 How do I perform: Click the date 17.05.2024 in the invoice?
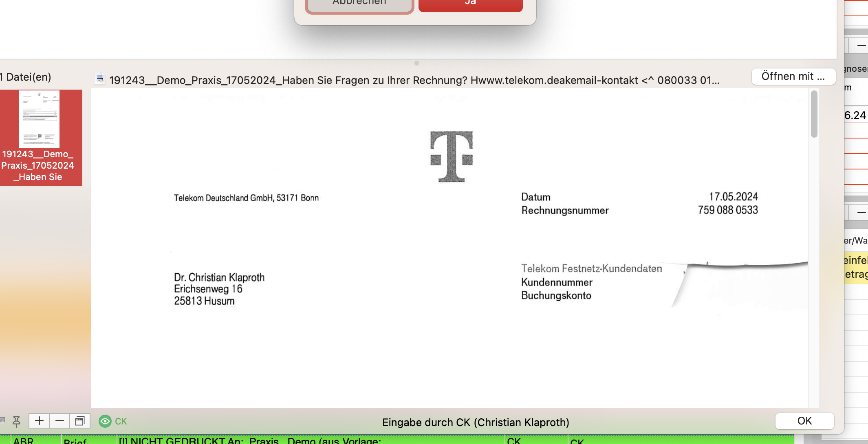[734, 197]
